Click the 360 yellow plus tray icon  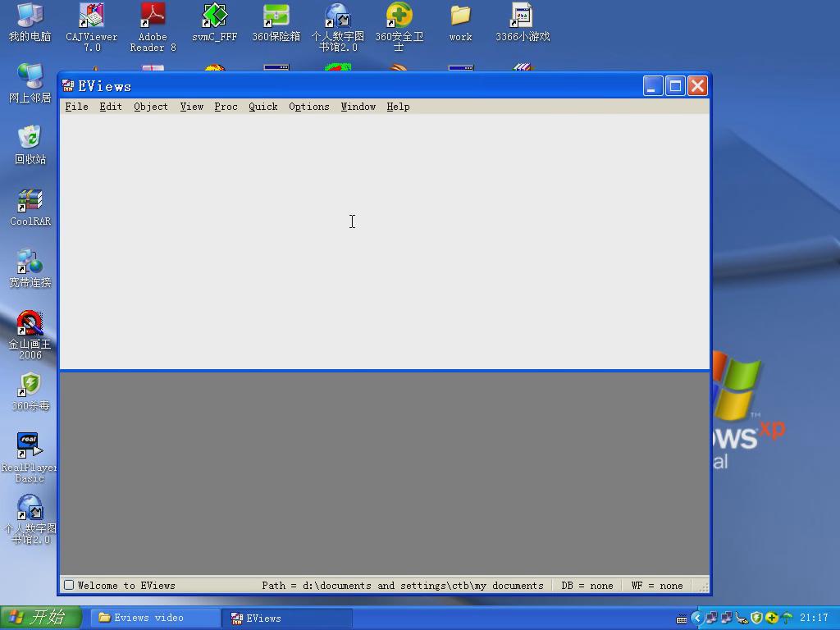771,619
